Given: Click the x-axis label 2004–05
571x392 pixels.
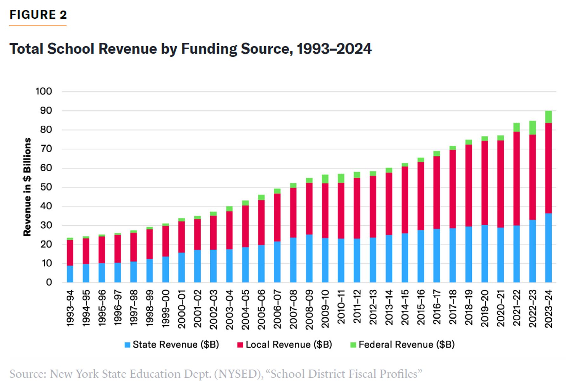Looking at the screenshot, I should (245, 309).
